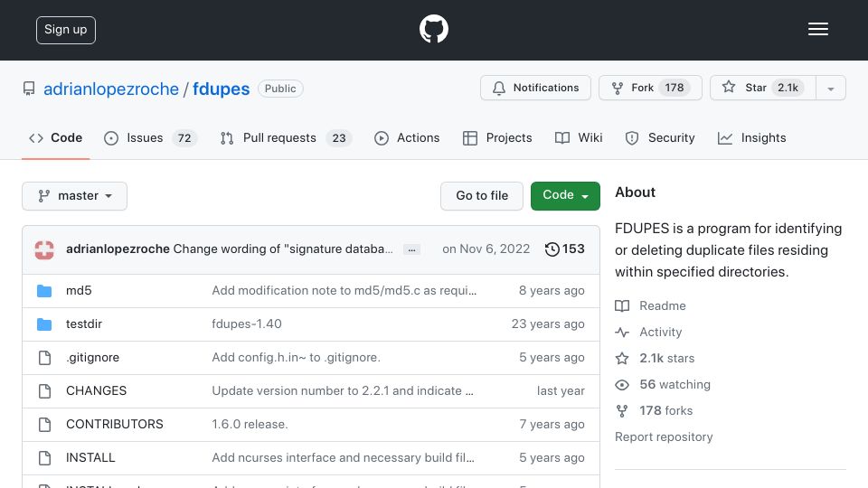The image size is (868, 488).
Task: Click adrianlopezroche's avatar in commit row
Action: pos(44,249)
